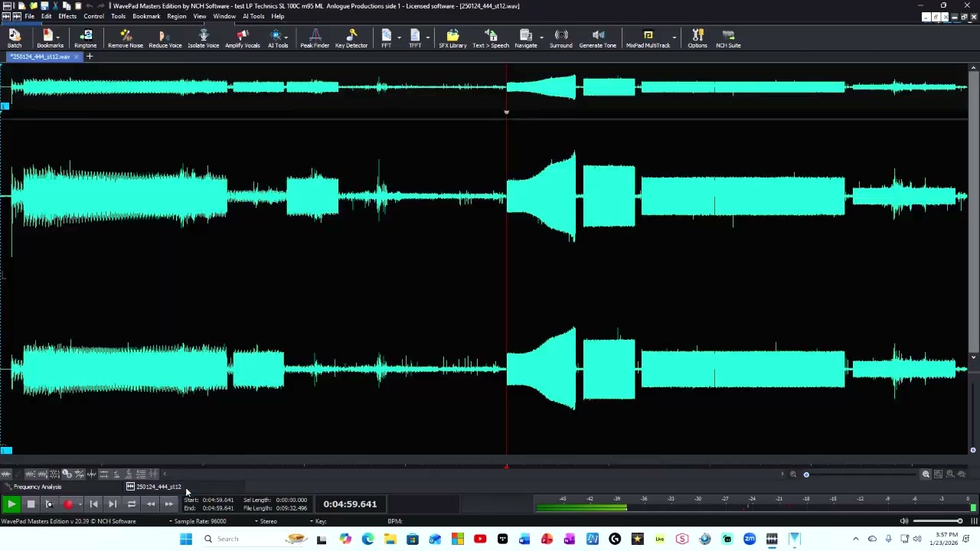The width and height of the screenshot is (980, 551).
Task: Expand the Navigate dropdown arrow
Action: 541,37
